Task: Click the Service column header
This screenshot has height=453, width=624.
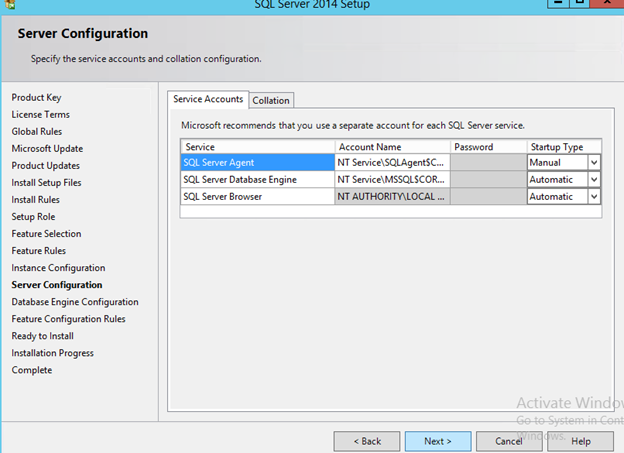Action: click(x=257, y=147)
